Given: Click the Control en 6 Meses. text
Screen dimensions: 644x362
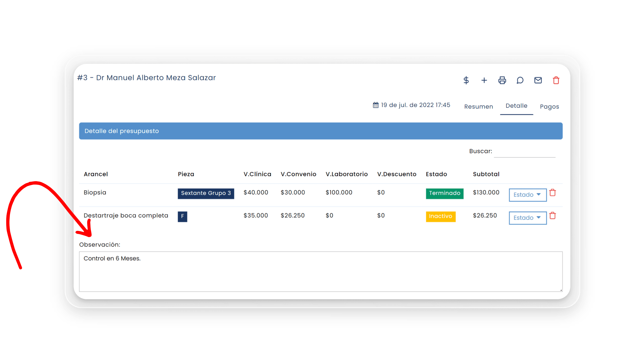Looking at the screenshot, I should tap(112, 258).
